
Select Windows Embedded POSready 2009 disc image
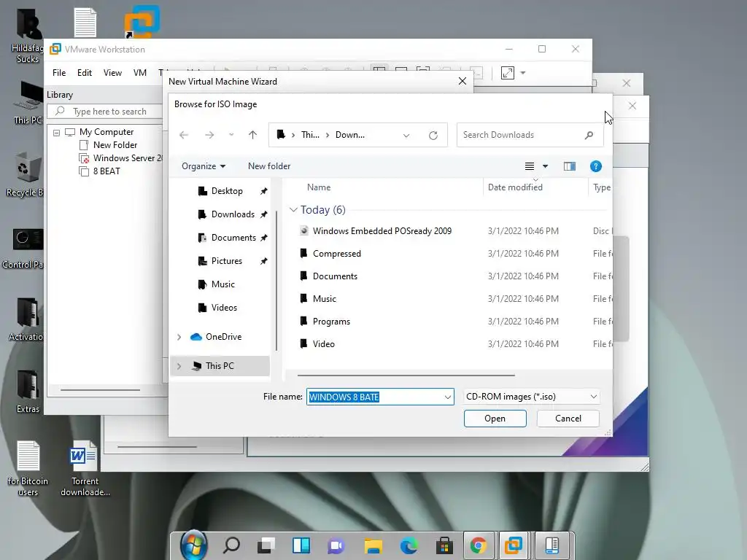pos(382,231)
